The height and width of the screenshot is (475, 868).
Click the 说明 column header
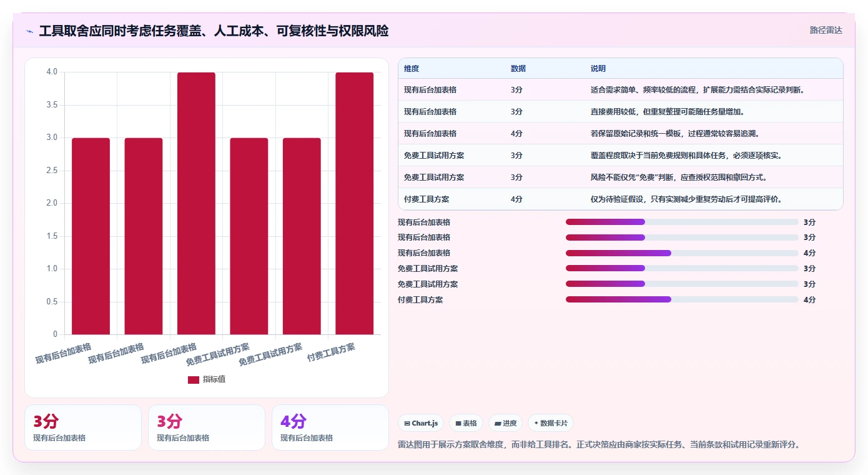click(598, 69)
